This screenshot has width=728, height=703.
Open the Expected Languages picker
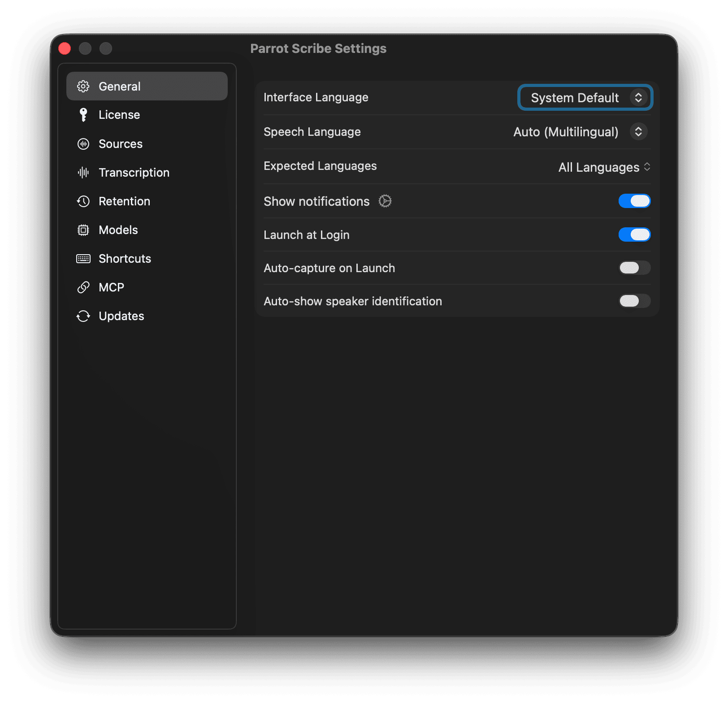click(604, 167)
